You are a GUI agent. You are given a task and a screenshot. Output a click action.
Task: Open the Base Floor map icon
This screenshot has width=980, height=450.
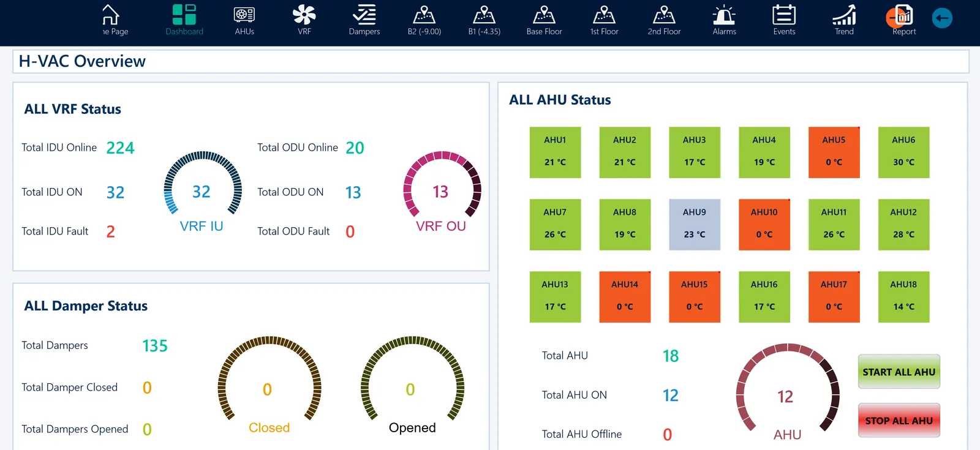click(545, 15)
